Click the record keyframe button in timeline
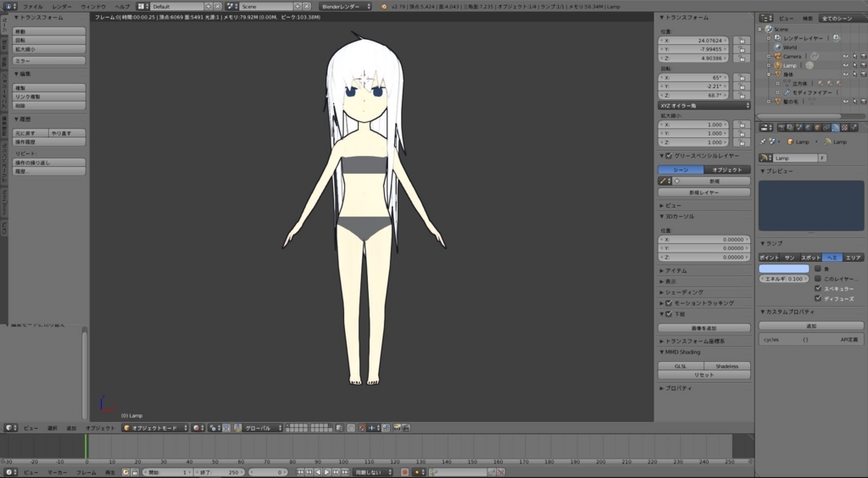 [404, 472]
